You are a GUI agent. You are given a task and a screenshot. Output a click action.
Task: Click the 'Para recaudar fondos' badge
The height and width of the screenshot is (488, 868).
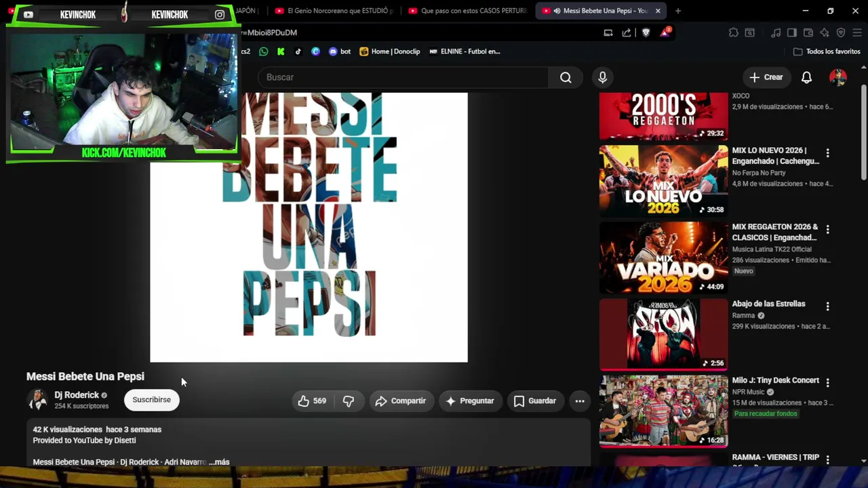pos(766,414)
